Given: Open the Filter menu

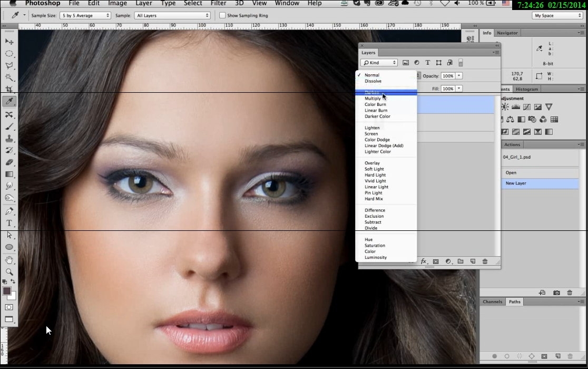Looking at the screenshot, I should click(x=218, y=3).
